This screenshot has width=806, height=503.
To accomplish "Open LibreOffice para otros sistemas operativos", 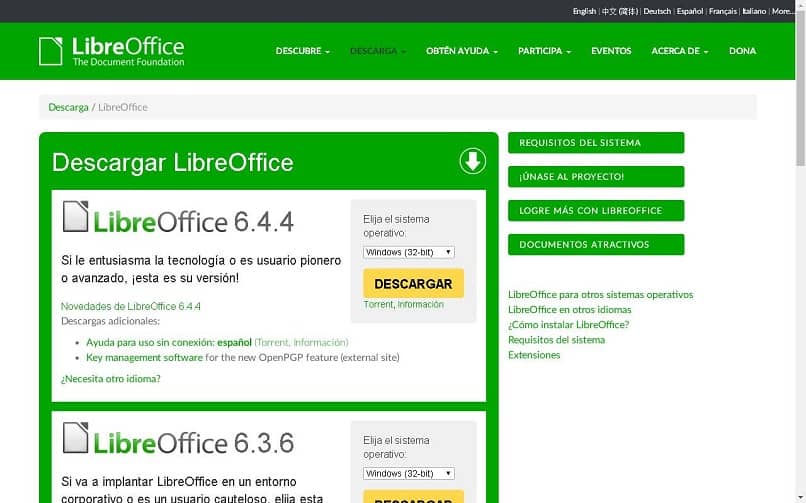I will 600,294.
